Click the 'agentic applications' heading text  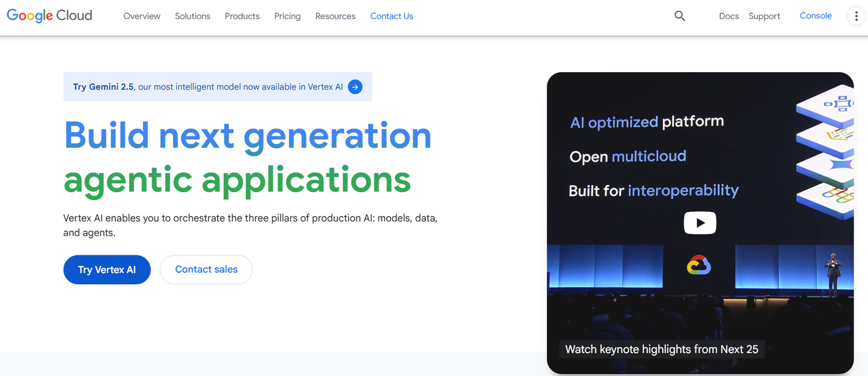(237, 179)
